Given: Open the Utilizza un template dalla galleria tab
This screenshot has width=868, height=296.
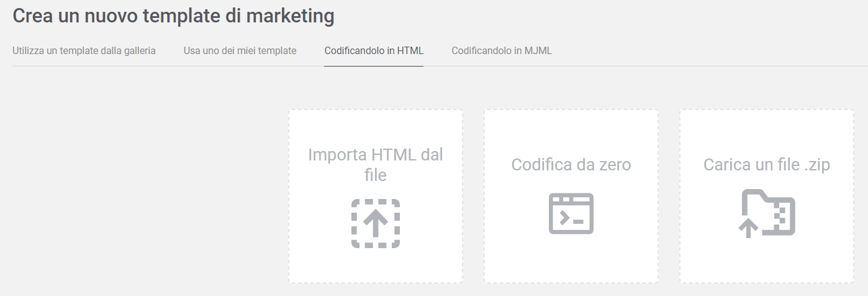Looking at the screenshot, I should 84,50.
